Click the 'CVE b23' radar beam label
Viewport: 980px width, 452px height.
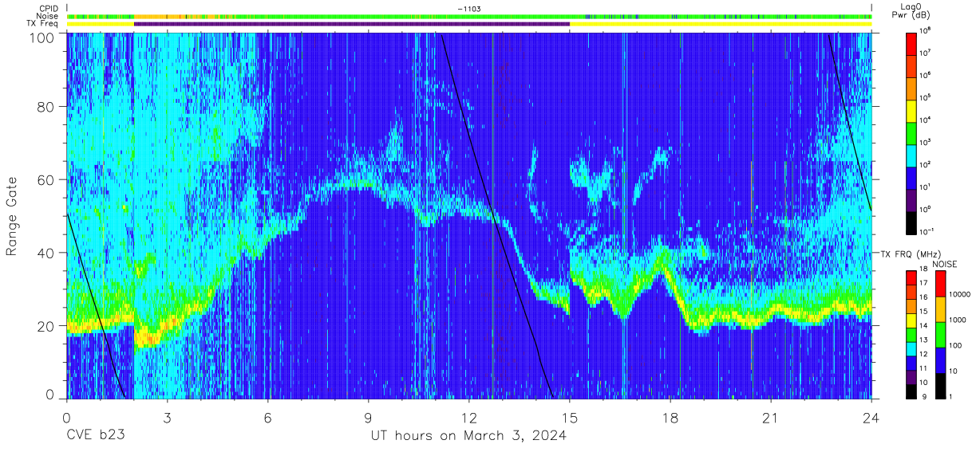coord(97,436)
